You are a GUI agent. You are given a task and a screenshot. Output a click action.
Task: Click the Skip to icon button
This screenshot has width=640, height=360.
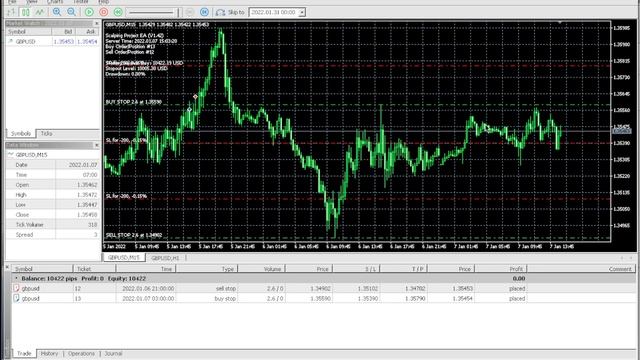[220, 12]
